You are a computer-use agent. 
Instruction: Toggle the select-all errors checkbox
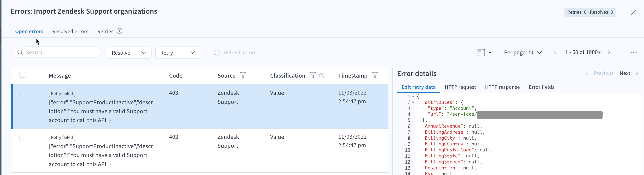pyautogui.click(x=23, y=75)
